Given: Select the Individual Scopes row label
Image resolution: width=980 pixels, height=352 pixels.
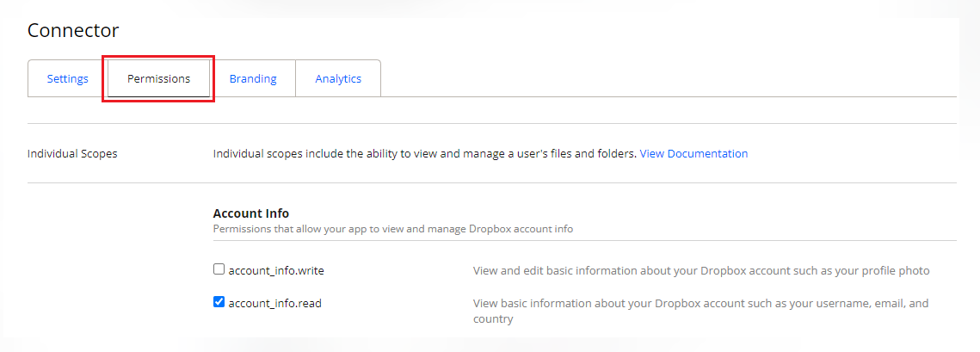Looking at the screenshot, I should (x=72, y=153).
